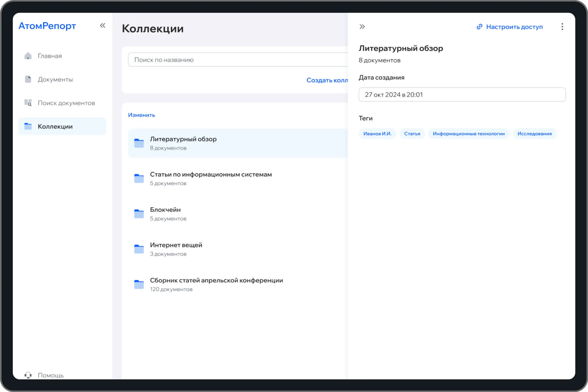
Task: Click the Поиск документов search icon
Action: [x=28, y=103]
